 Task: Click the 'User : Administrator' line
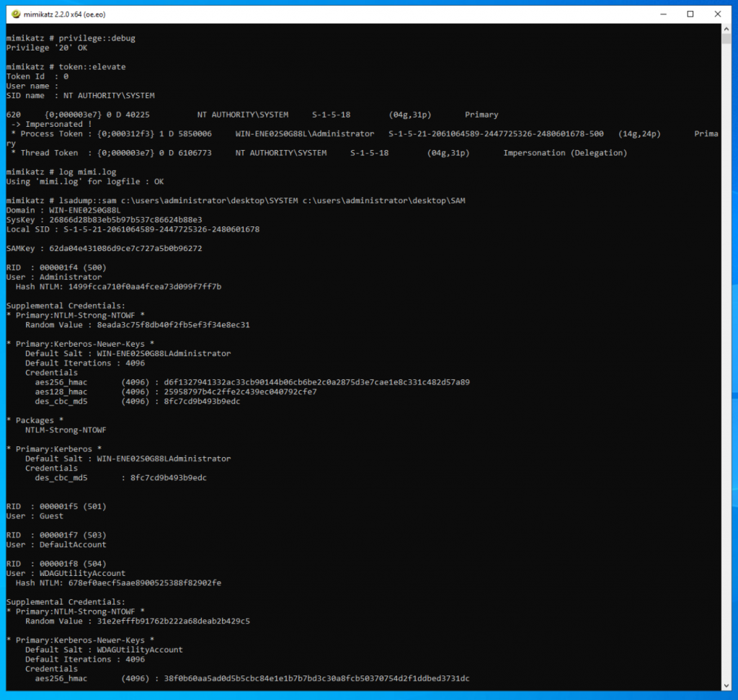[54, 278]
